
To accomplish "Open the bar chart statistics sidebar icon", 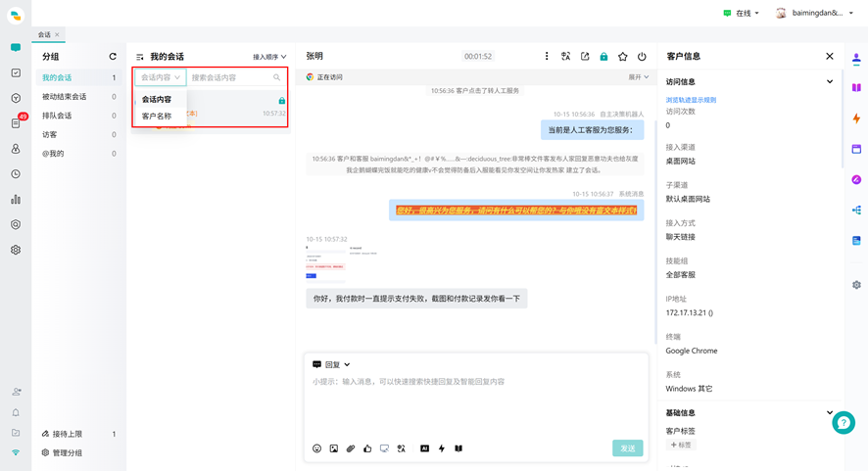I will click(x=16, y=199).
